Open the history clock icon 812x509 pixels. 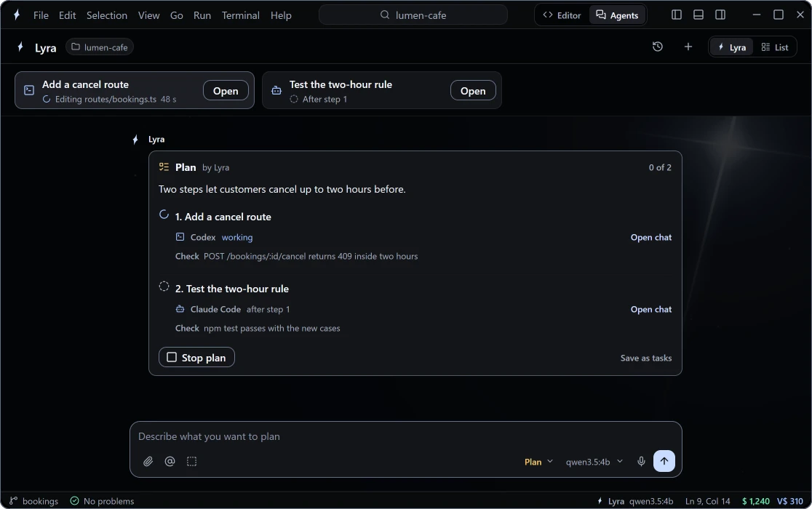coord(657,47)
